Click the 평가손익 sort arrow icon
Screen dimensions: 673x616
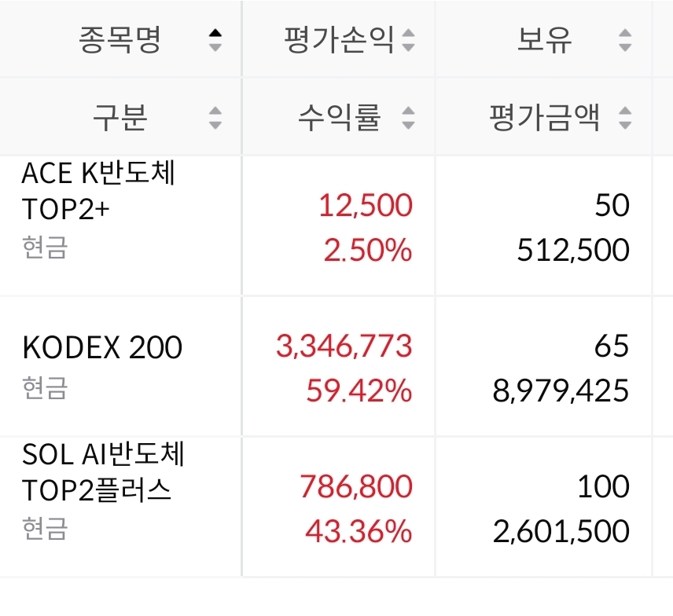[x=408, y=40]
